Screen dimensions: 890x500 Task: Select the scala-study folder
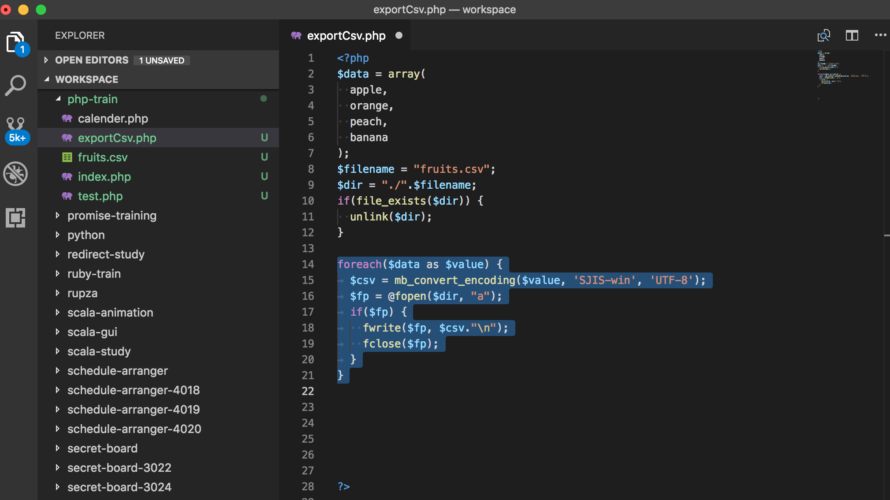click(x=158, y=351)
